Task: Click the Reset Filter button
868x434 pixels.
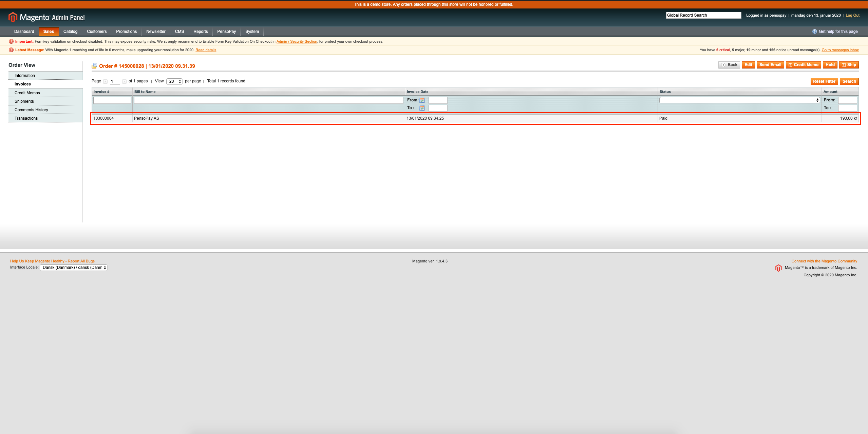Action: [824, 81]
